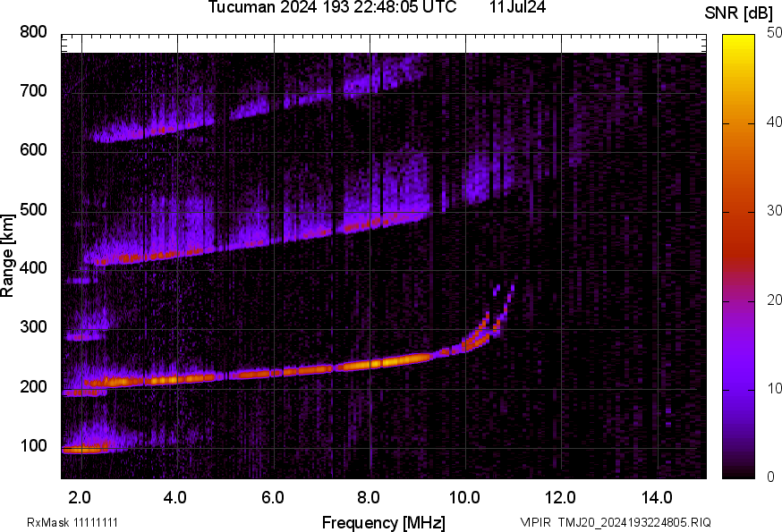782x532 pixels.
Task: Click the Frequency [MHz] axis label
Action: coord(383,522)
